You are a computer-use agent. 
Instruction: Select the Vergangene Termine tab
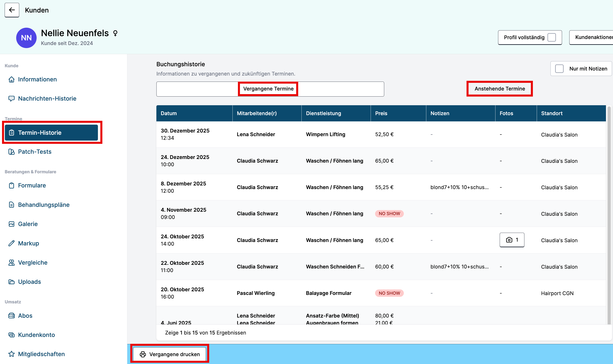(x=268, y=88)
